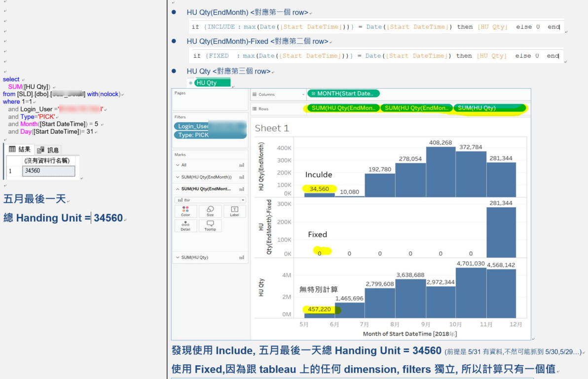588x379 pixels.
Task: Click the Rows shelf icon
Action: coord(255,109)
